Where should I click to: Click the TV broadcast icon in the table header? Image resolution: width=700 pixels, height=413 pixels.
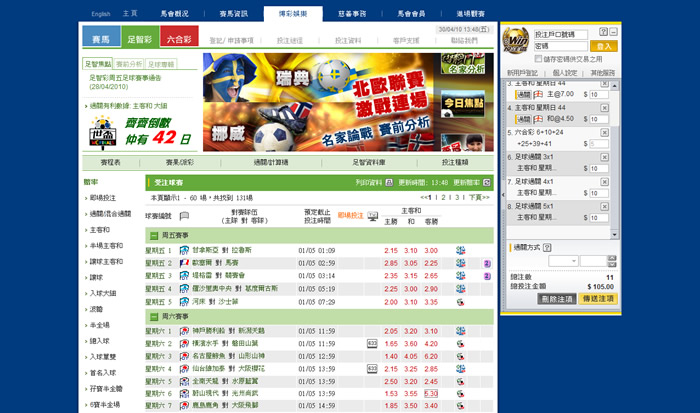click(373, 215)
